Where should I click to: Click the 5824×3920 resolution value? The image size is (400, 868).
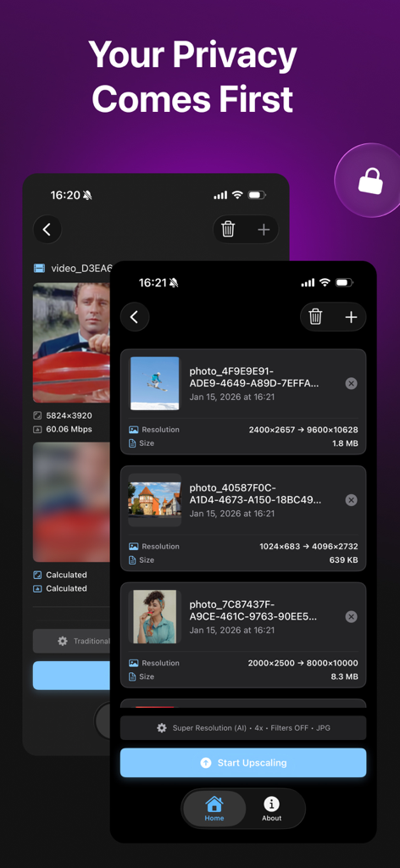pos(69,415)
